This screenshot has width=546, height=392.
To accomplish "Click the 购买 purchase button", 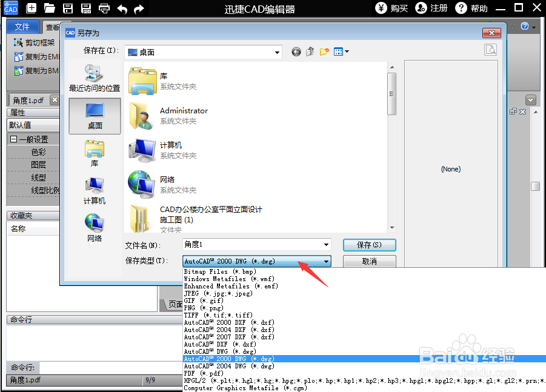I will click(x=391, y=8).
